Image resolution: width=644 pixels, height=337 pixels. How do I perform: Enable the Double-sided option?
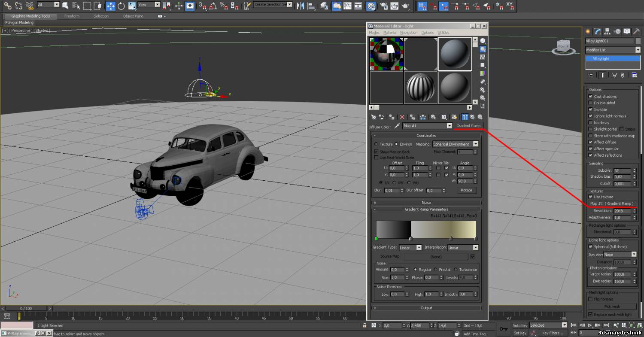[x=590, y=103]
